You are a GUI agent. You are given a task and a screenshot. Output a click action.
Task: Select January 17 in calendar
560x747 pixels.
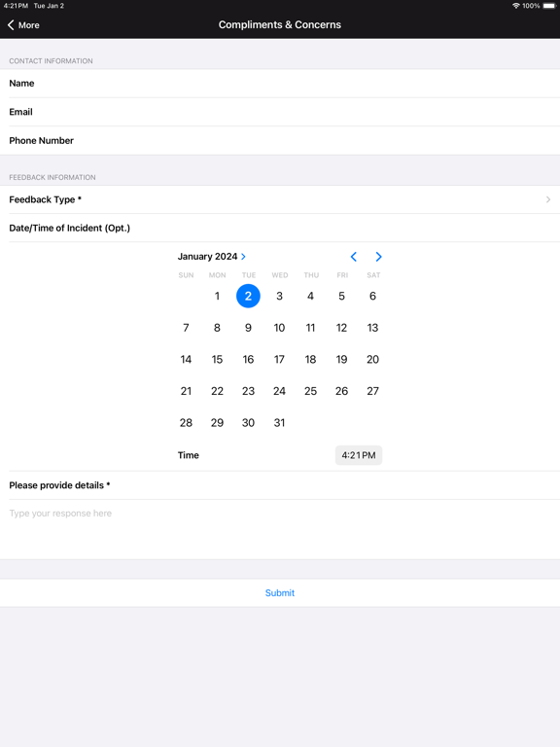click(x=280, y=359)
